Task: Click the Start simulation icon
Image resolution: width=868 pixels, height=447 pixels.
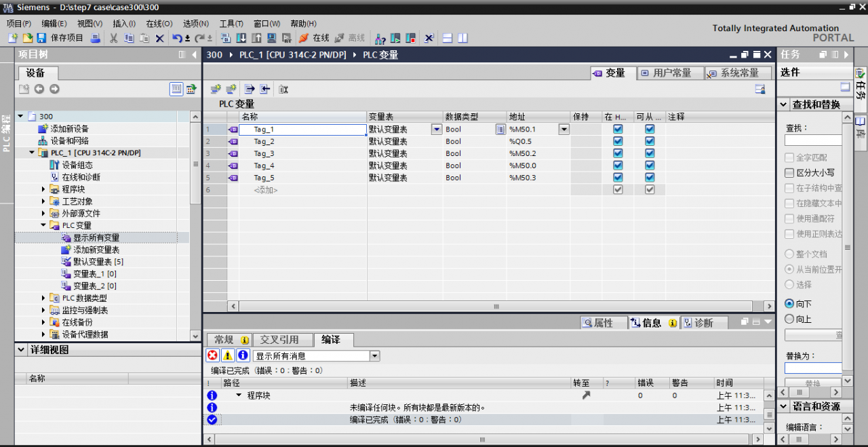Action: click(271, 38)
